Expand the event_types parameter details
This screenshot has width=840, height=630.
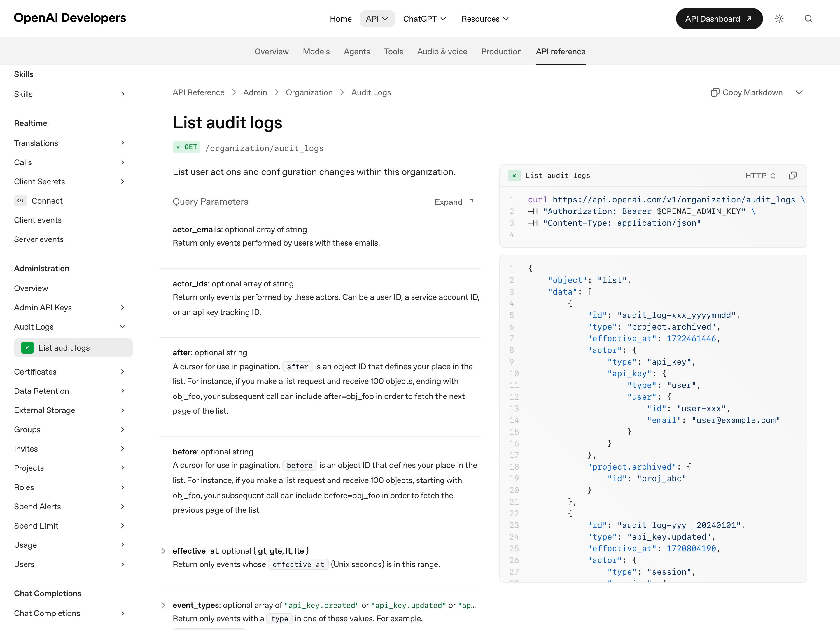pos(163,605)
